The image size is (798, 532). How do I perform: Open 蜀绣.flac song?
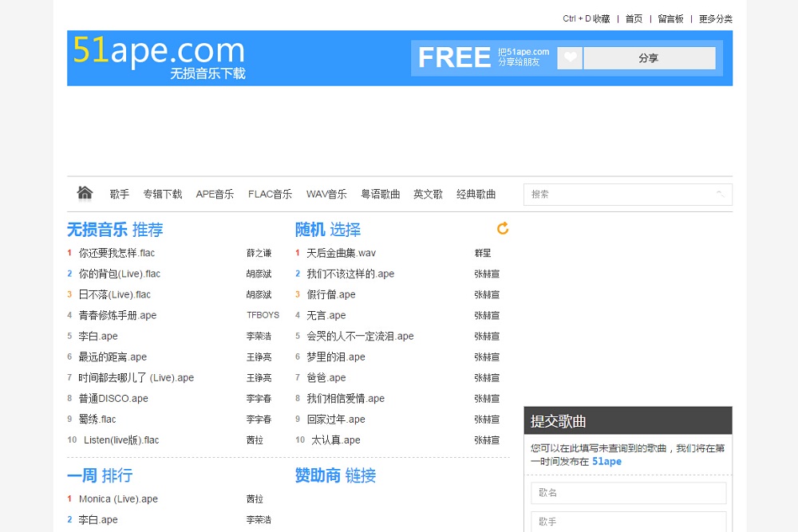[97, 420]
